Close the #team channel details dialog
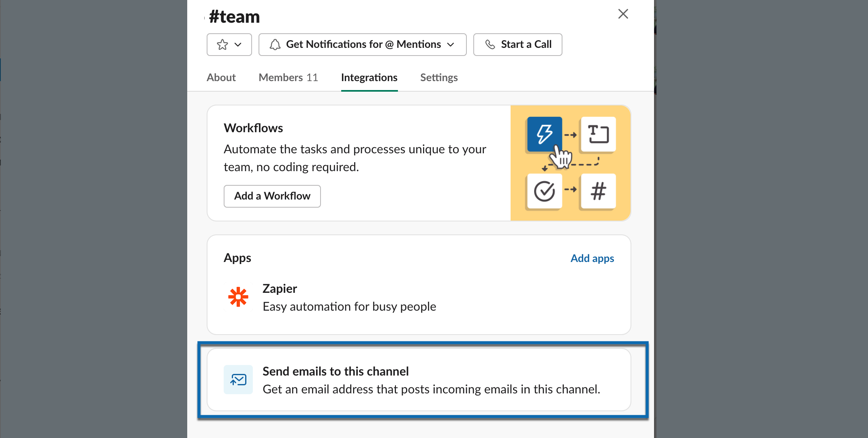 [623, 14]
